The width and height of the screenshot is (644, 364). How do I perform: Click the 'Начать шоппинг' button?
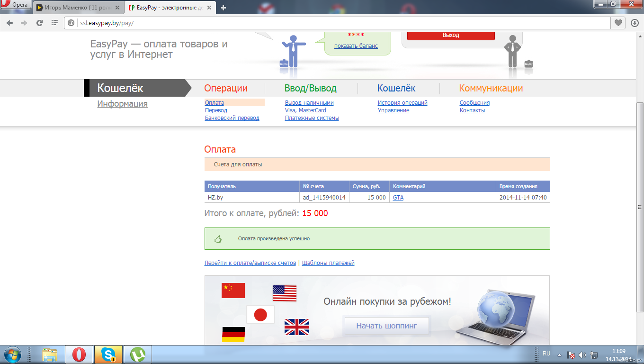pyautogui.click(x=386, y=326)
